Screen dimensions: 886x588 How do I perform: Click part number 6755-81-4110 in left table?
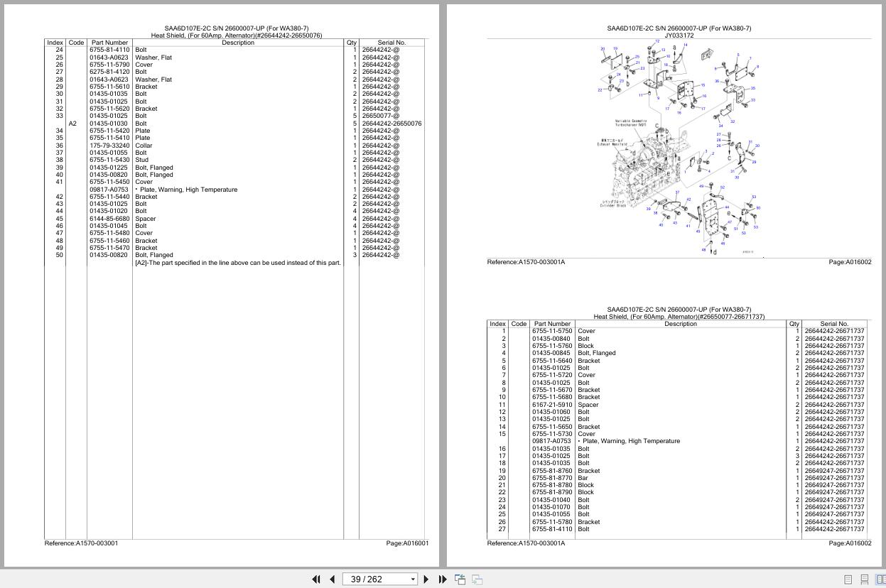click(109, 50)
